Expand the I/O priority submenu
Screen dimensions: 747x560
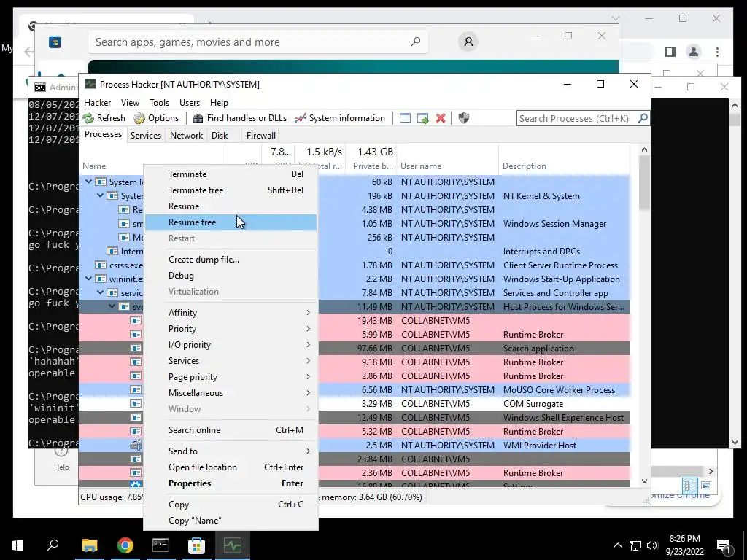(x=231, y=345)
